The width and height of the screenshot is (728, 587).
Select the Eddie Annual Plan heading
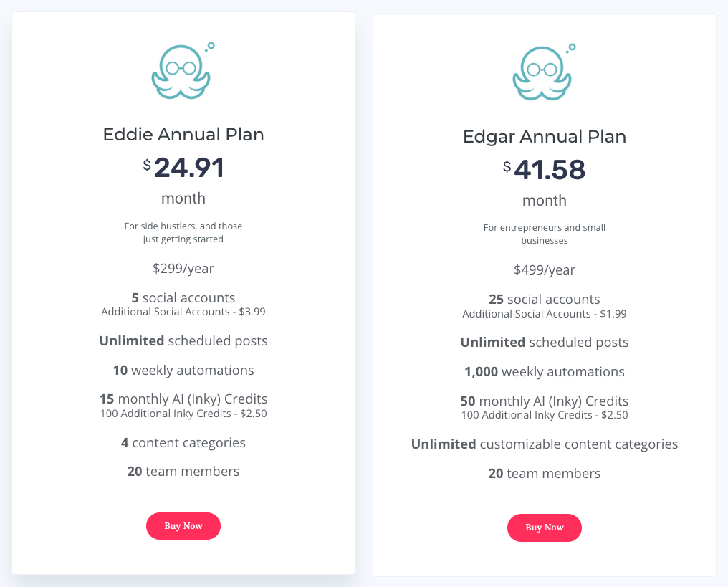pos(183,134)
